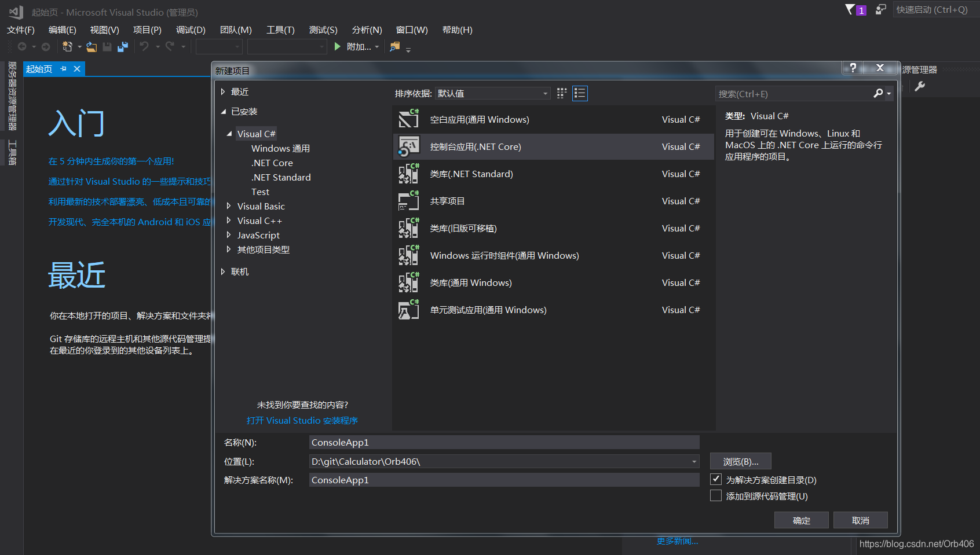Click the 解决方案名称 input field
Viewport: 980px width, 555px height.
coord(504,480)
